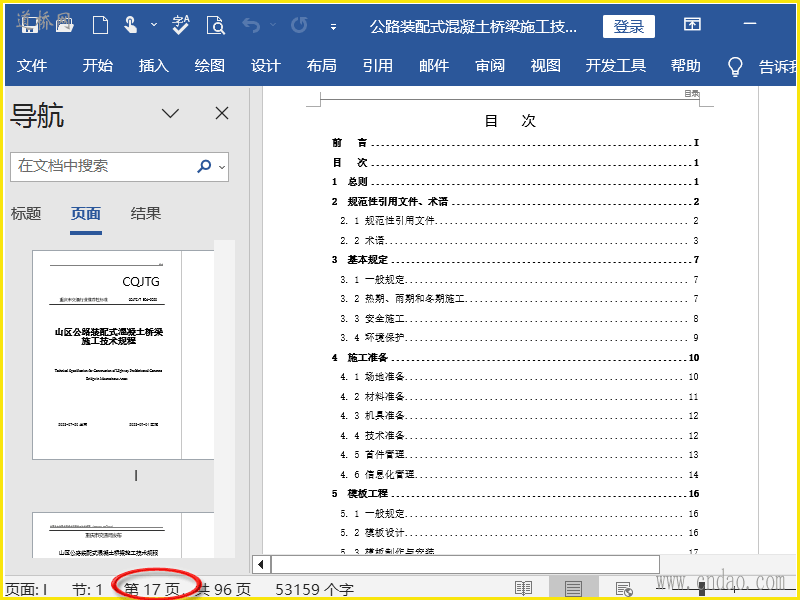Click the 前言 entry in the contents

tap(515, 143)
